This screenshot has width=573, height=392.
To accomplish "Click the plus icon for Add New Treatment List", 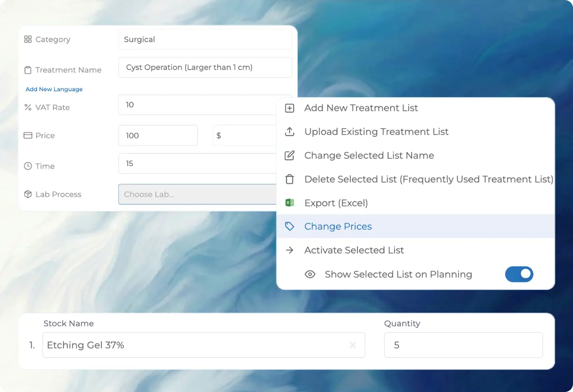I will pyautogui.click(x=290, y=108).
